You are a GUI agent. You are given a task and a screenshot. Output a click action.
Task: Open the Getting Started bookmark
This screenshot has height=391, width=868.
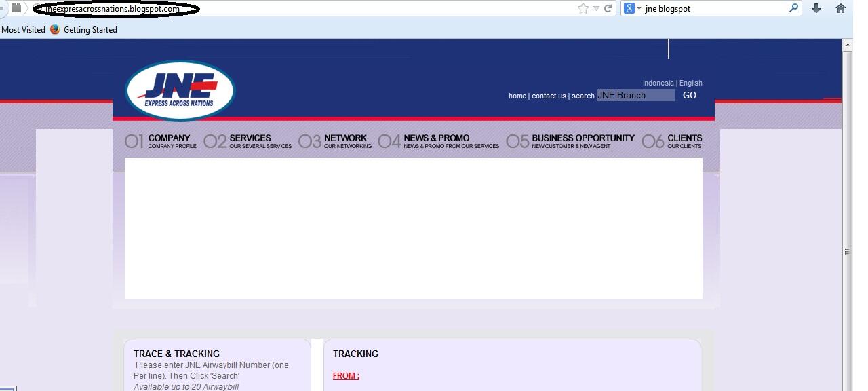tap(90, 30)
